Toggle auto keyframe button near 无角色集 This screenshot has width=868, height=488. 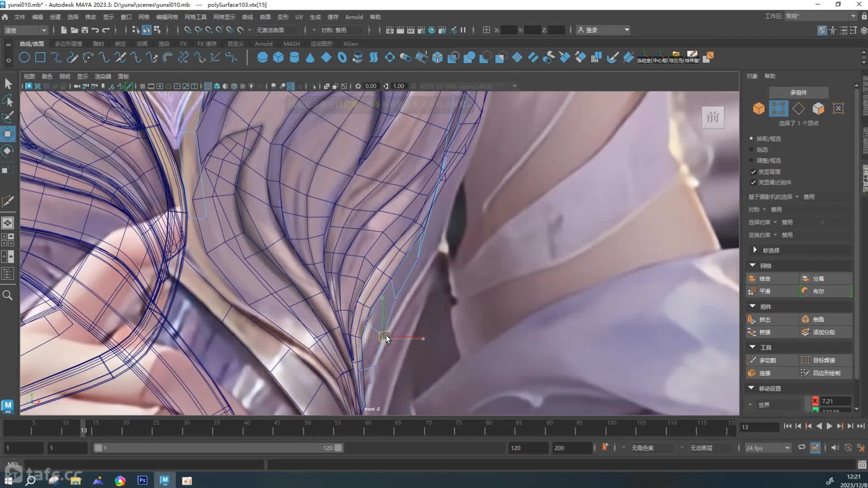(x=605, y=447)
